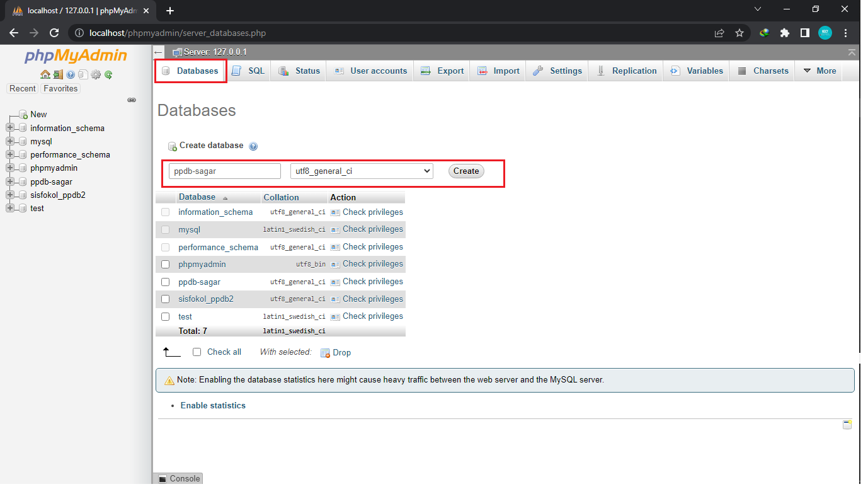868x489 pixels.
Task: Enable the Check all checkbox
Action: click(197, 352)
